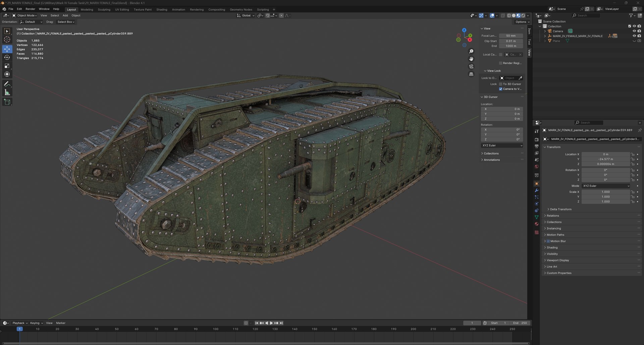644x345 pixels.
Task: Open the Render properties tab icon
Action: pos(536,139)
